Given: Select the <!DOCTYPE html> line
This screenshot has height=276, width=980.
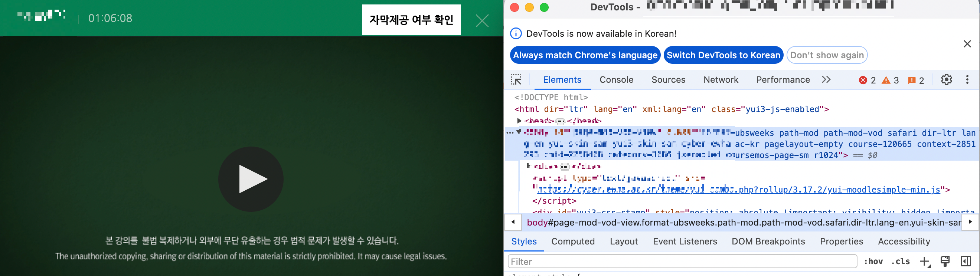Looking at the screenshot, I should [551, 97].
